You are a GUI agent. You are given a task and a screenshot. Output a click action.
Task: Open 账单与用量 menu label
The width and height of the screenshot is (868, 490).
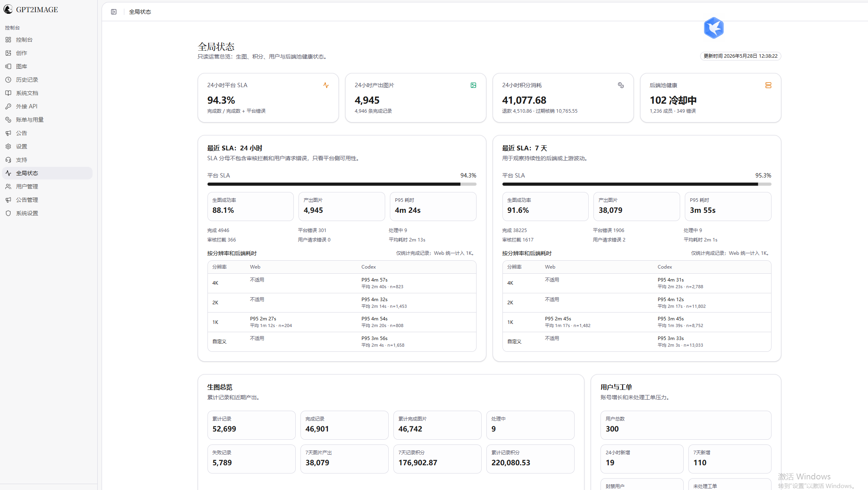click(30, 120)
